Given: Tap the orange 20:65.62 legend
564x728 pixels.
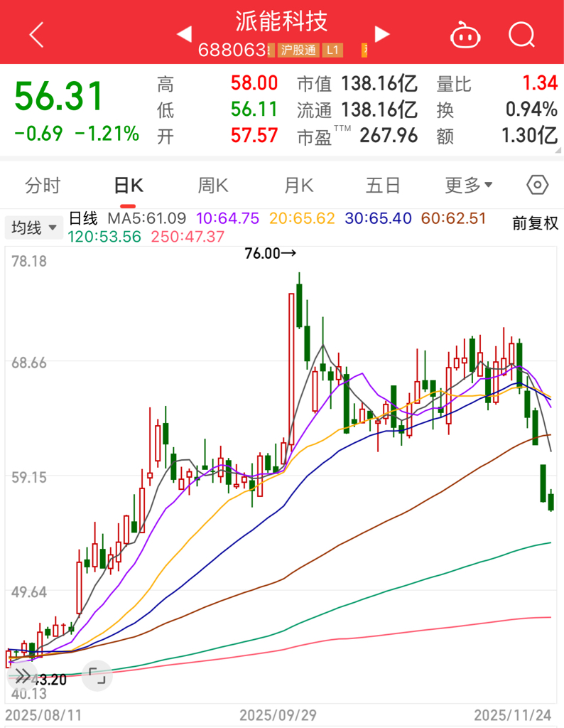Looking at the screenshot, I should 302,218.
